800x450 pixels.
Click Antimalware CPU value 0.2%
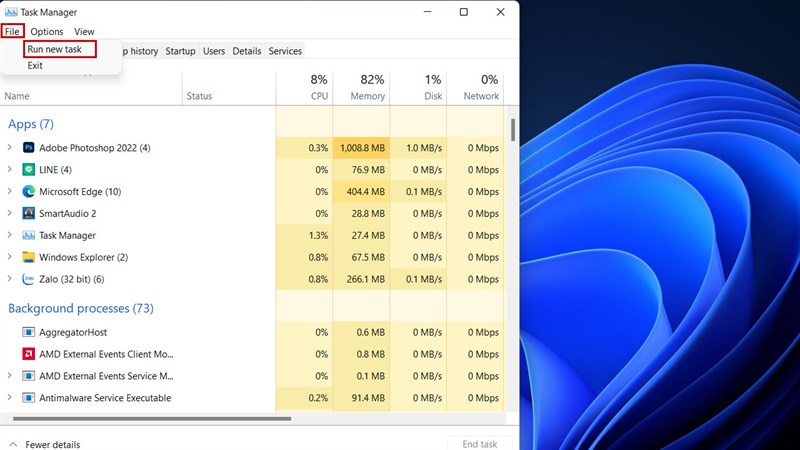(x=318, y=398)
